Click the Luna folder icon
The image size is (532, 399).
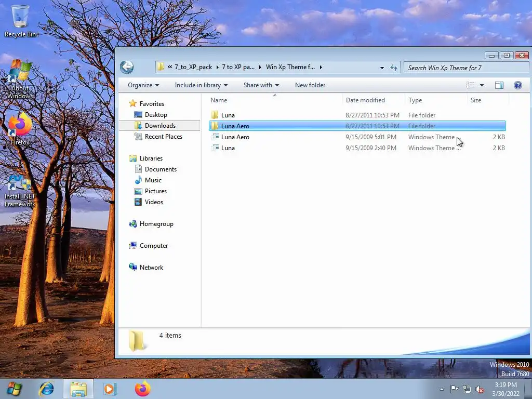pyautogui.click(x=215, y=115)
